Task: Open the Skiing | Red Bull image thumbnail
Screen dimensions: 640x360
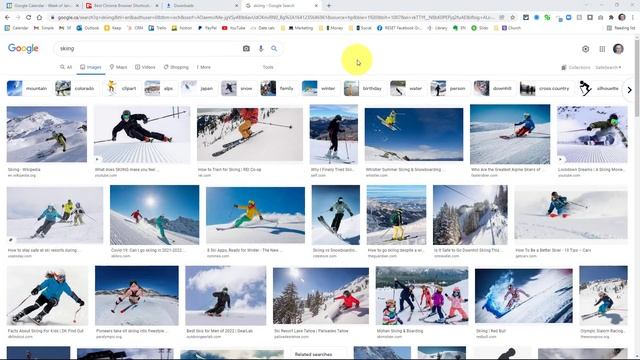Action: coord(524,295)
